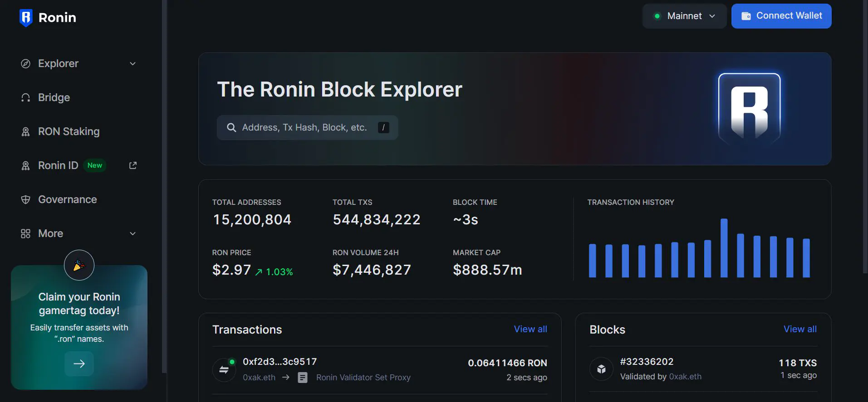
Task: Open the Explorer sidebar menu
Action: click(x=79, y=63)
